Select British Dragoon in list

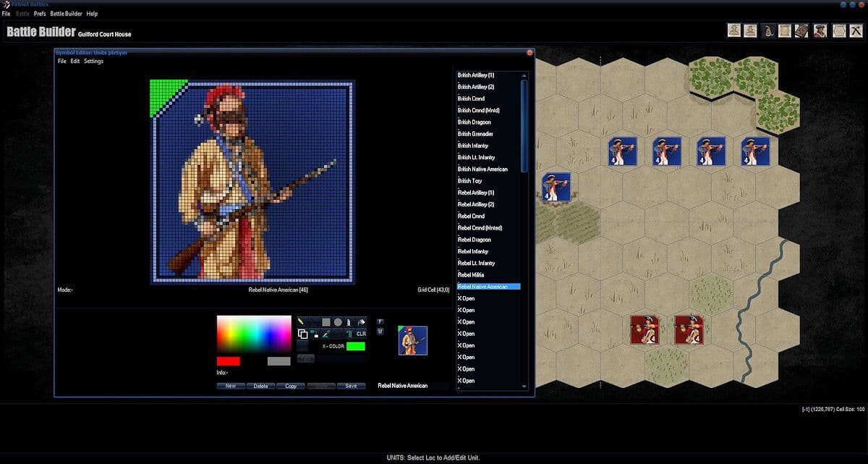coord(474,122)
